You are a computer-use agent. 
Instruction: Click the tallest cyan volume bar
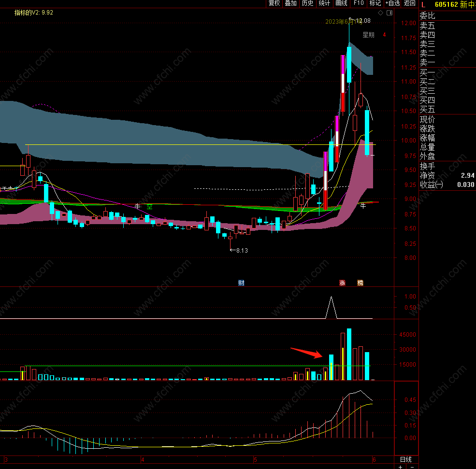(349, 354)
